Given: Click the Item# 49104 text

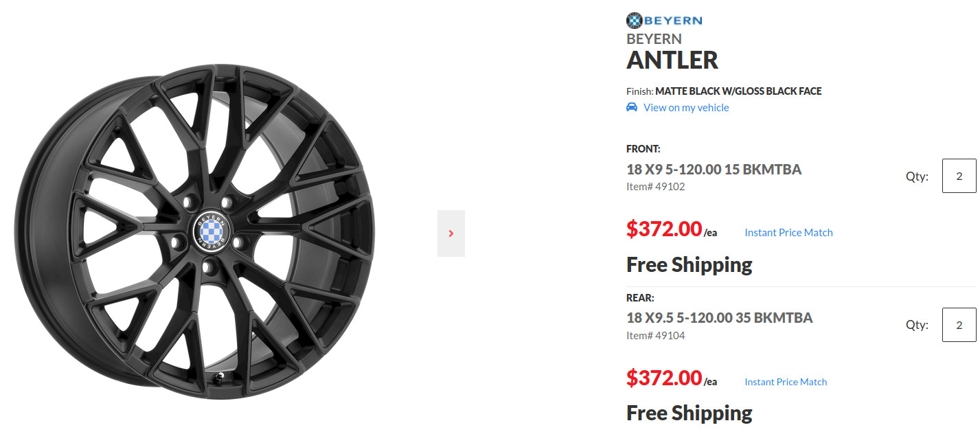Looking at the screenshot, I should point(655,336).
